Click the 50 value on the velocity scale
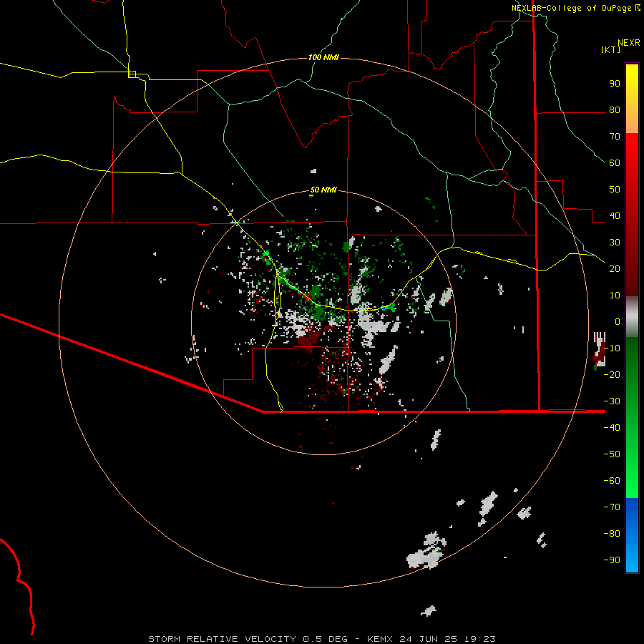Screen dimensions: 644x644 tap(615, 190)
